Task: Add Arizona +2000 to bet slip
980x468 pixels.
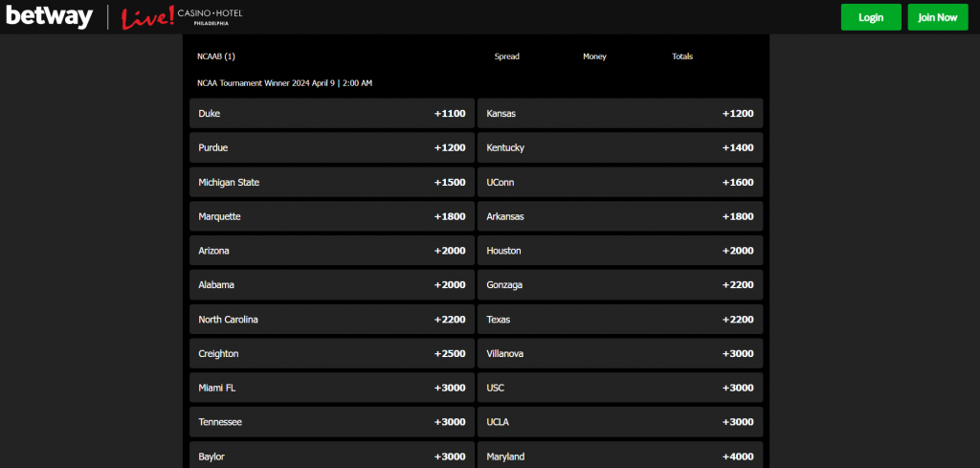Action: pyautogui.click(x=332, y=251)
